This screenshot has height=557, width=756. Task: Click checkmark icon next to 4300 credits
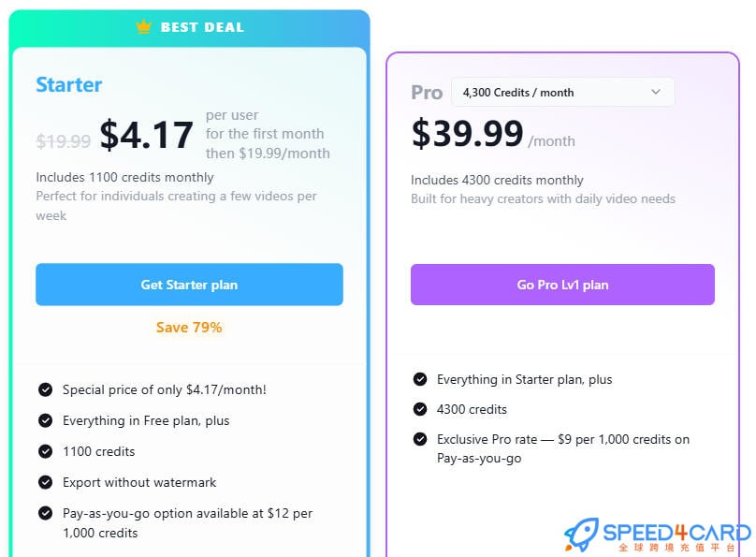point(420,409)
